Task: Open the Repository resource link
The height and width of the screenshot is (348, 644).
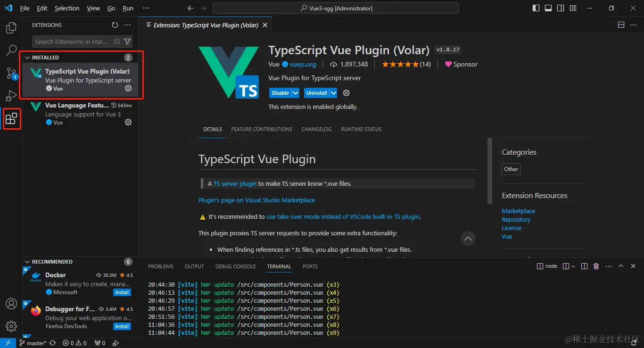Action: pyautogui.click(x=516, y=219)
